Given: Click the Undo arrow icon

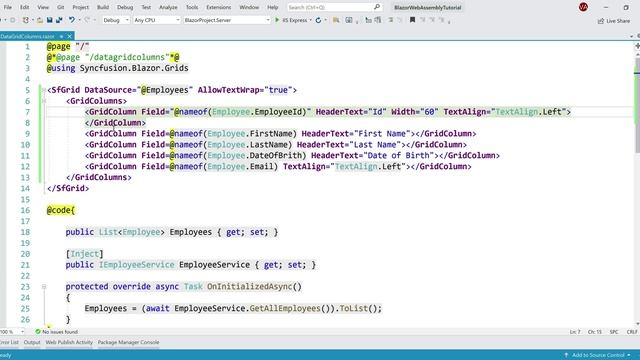Looking at the screenshot, I should click(72, 20).
